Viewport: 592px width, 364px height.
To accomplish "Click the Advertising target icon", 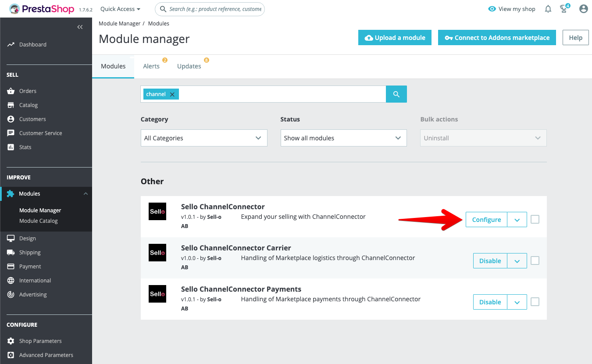I will pos(11,294).
